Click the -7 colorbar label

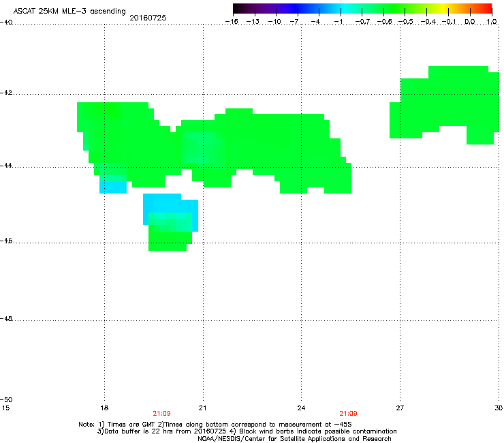294,22
